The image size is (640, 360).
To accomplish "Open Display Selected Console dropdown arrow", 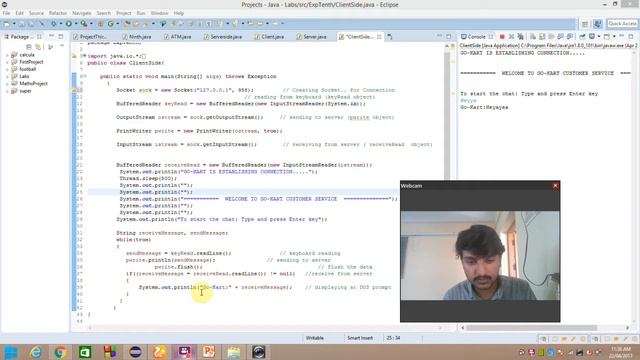I will pyautogui.click(x=599, y=37).
